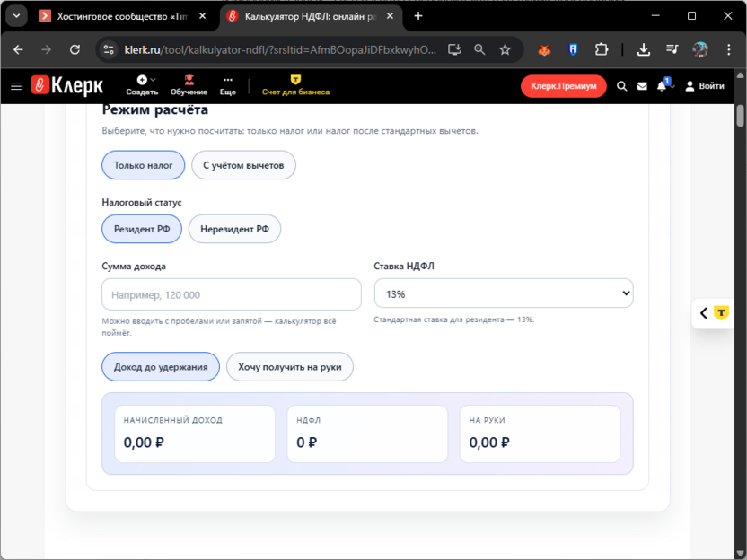Choose Резидент РФ tax status
The image size is (747, 560).
pos(142,229)
